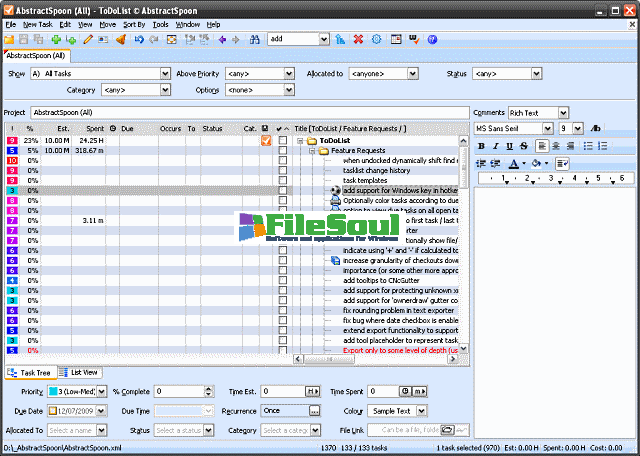Open Find Tasks with the binoculars icon
640x456 pixels.
(255, 39)
